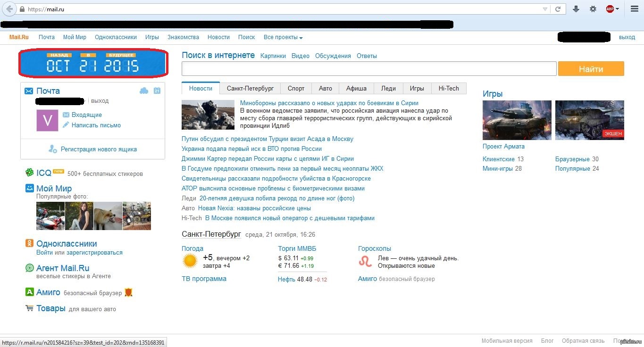The height and width of the screenshot is (347, 644).
Task: Click the Погода weather link
Action: coord(192,248)
